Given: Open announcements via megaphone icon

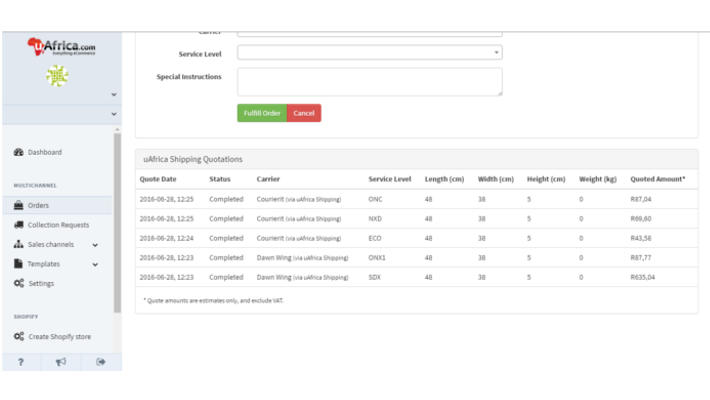Looking at the screenshot, I should tap(61, 361).
